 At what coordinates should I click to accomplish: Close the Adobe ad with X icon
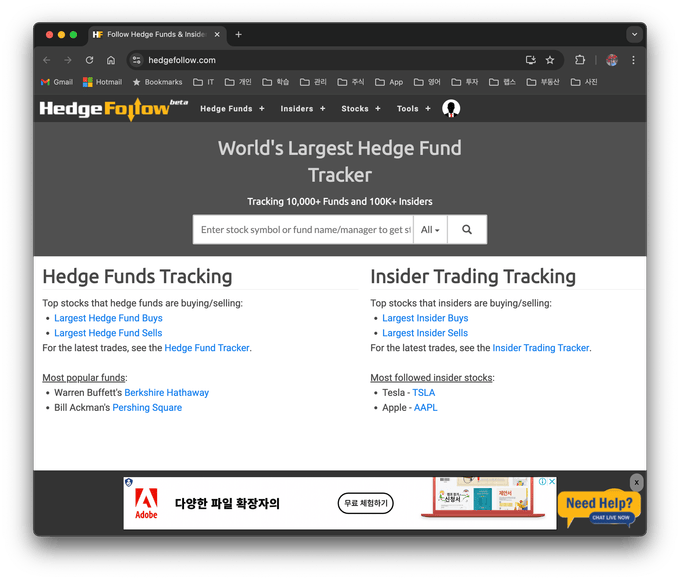coord(552,482)
